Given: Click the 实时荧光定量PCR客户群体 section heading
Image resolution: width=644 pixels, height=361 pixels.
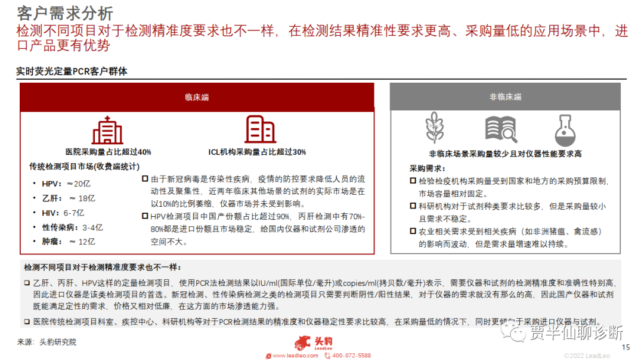Looking at the screenshot, I should click(72, 72).
